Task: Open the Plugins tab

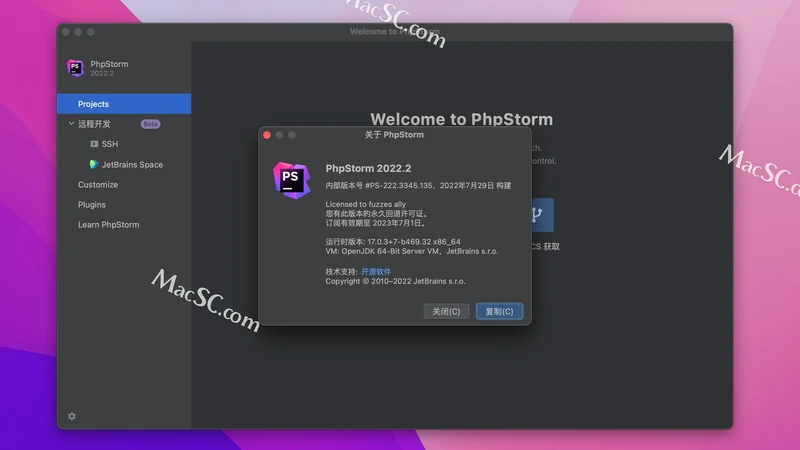Action: pyautogui.click(x=92, y=205)
